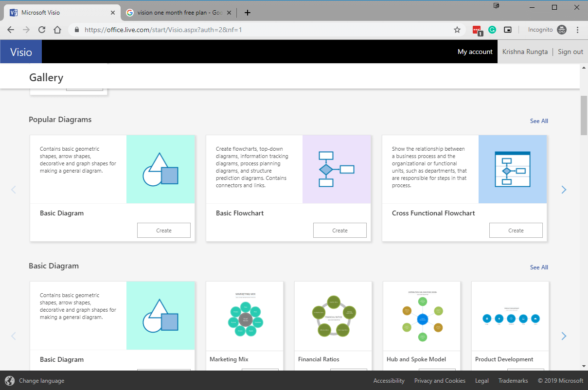Click the Sign out link
The image size is (588, 390).
[x=570, y=52]
